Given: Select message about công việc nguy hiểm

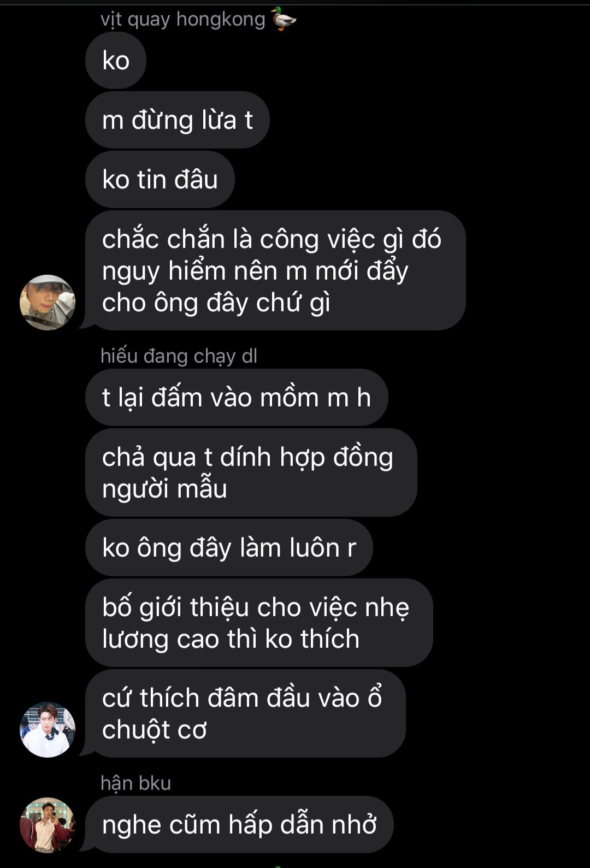Looking at the screenshot, I should click(275, 270).
